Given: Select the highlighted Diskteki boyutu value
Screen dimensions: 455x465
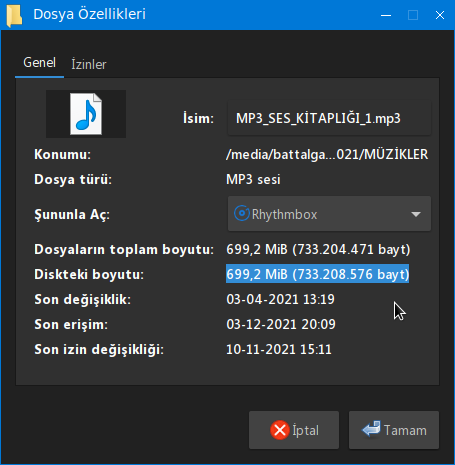Looking at the screenshot, I should (317, 274).
